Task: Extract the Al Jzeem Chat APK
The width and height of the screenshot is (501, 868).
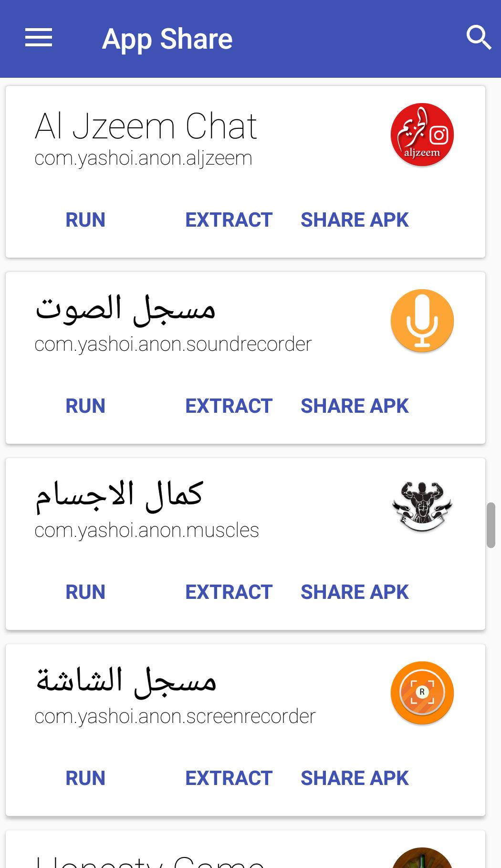Action: [229, 220]
